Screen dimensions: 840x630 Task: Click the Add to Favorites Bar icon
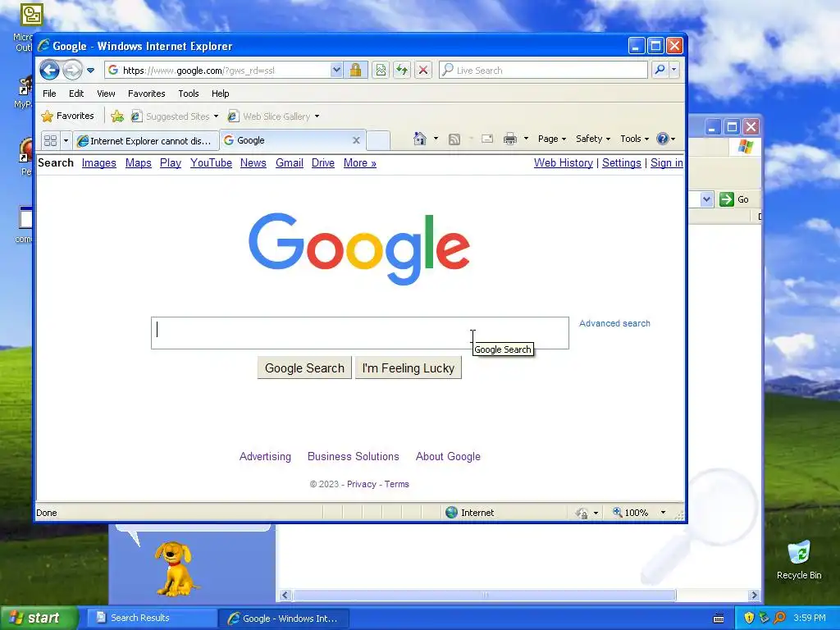coord(117,116)
